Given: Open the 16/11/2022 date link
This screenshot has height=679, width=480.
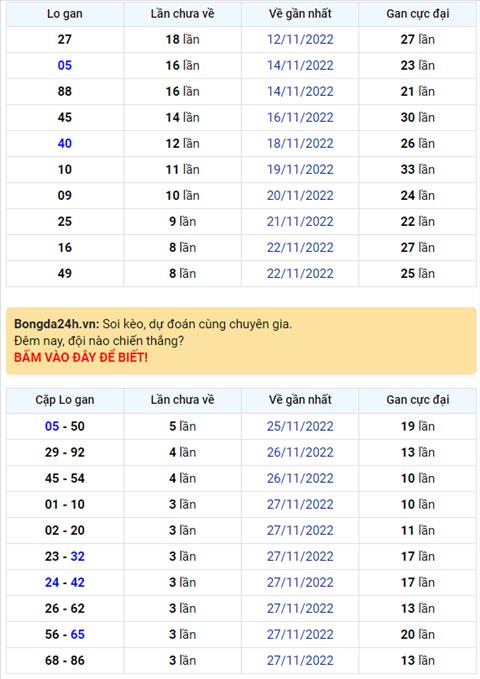Looking at the screenshot, I should [300, 117].
